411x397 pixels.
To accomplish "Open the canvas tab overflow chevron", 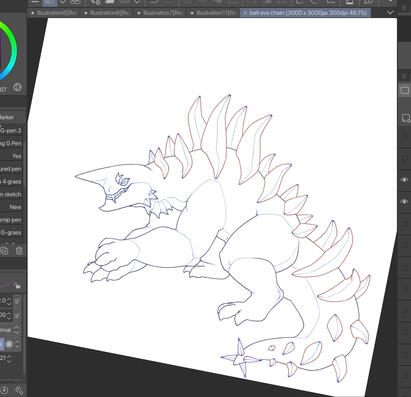I will click(390, 12).
